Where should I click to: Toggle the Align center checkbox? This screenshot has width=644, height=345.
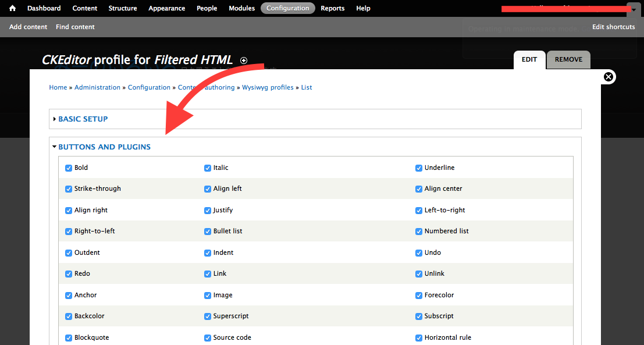click(x=418, y=189)
